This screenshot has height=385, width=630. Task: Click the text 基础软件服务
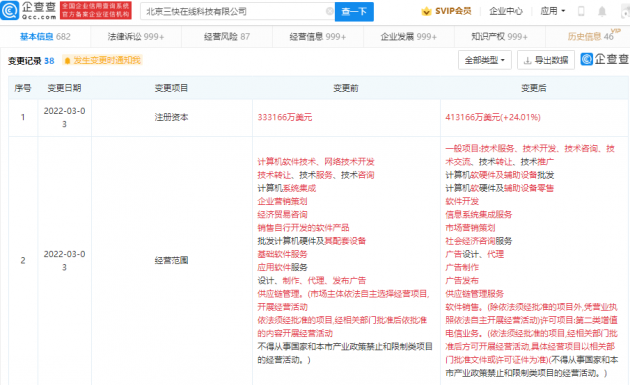pyautogui.click(x=282, y=254)
